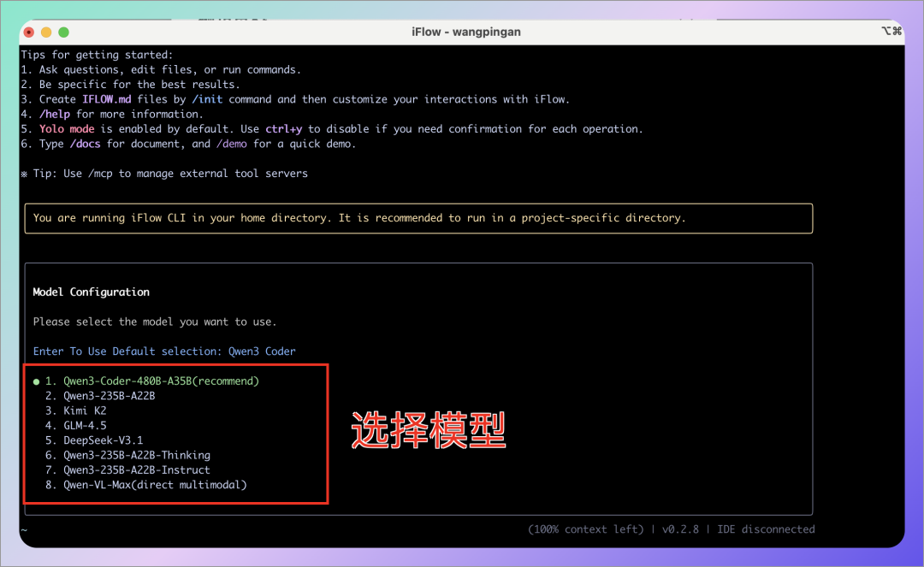
Task: Maximize the terminal with green button
Action: (63, 32)
